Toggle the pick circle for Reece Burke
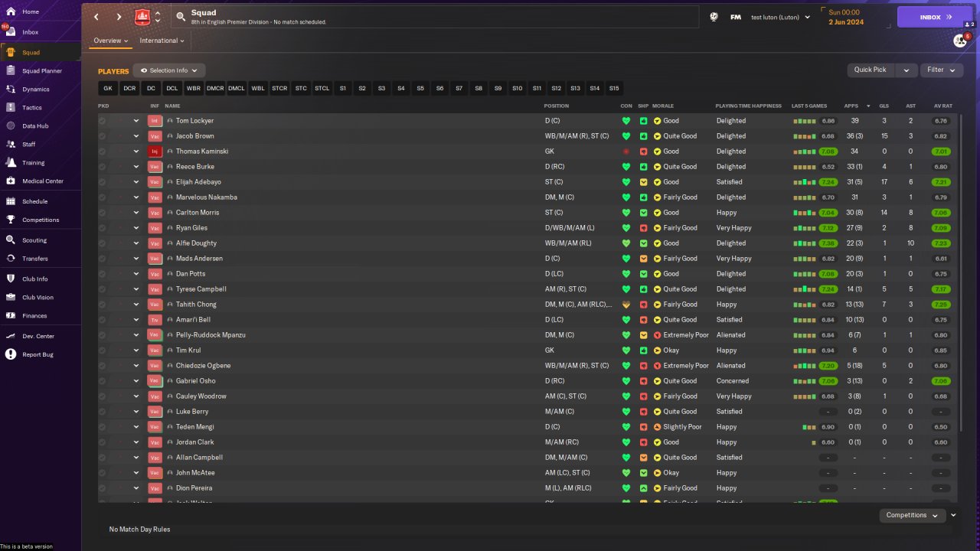 (x=103, y=167)
